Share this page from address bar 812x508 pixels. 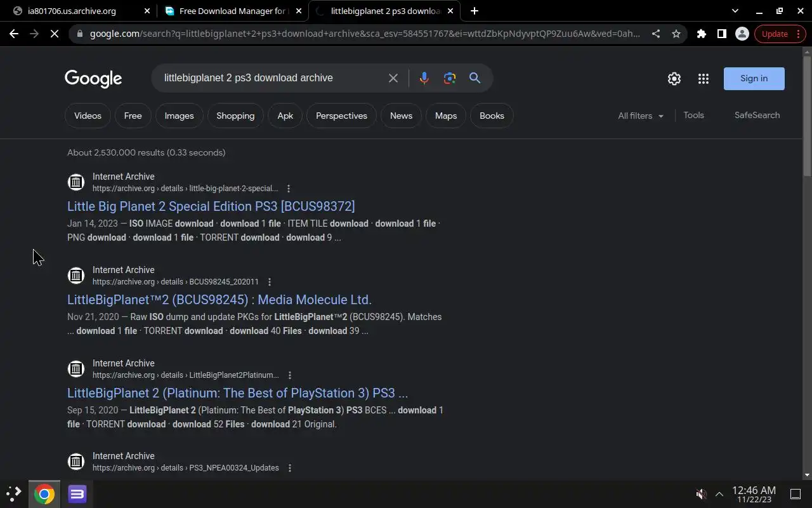(656, 34)
